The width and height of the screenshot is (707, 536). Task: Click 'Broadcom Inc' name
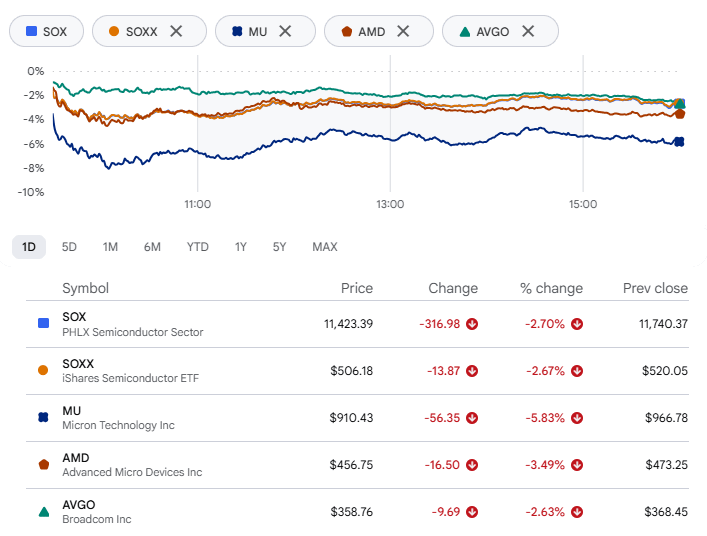(96, 519)
